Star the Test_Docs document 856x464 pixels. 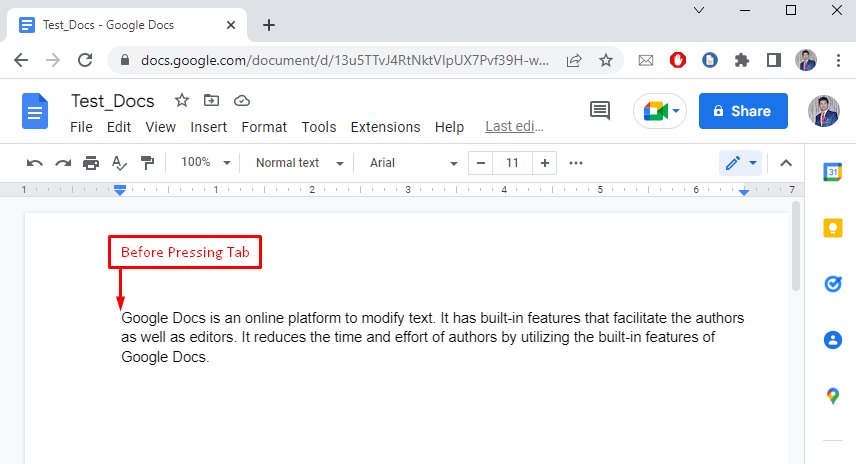(x=182, y=100)
